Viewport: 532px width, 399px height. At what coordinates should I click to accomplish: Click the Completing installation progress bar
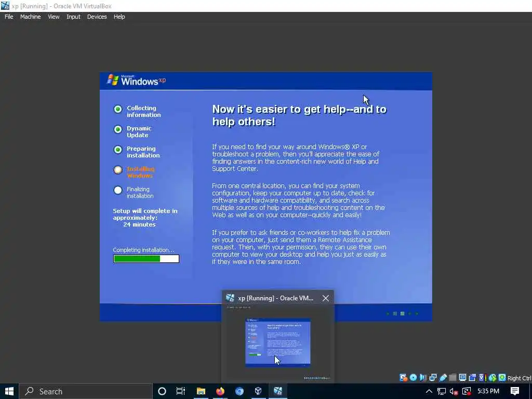coord(146,259)
